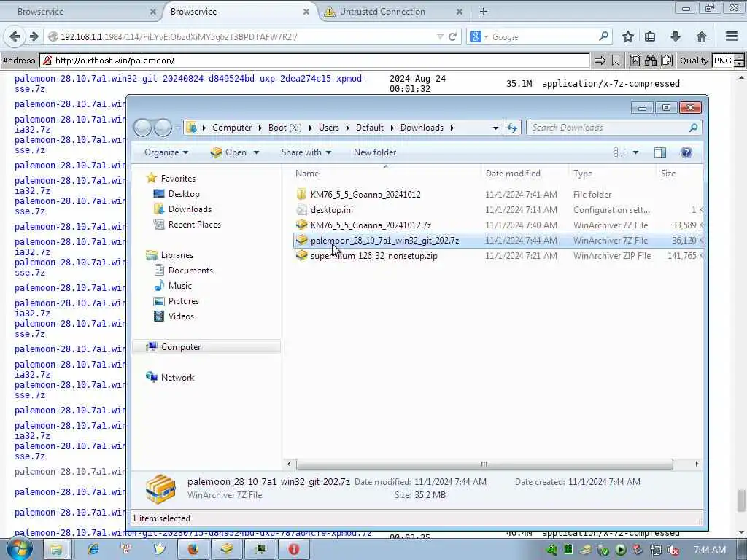This screenshot has width=747, height=560.
Task: Expand Explorer address bar history dropdown
Action: (495, 128)
